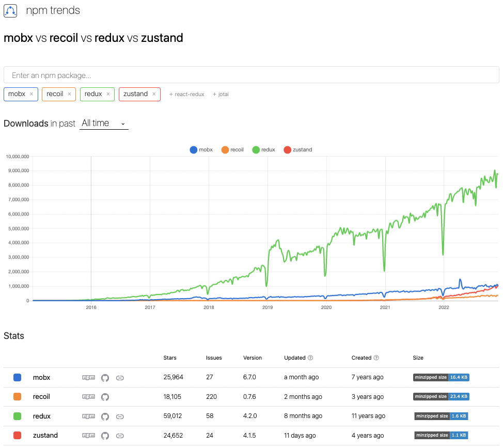Click the 2022 label on chart axis
This screenshot has width=503, height=448.
click(x=444, y=307)
